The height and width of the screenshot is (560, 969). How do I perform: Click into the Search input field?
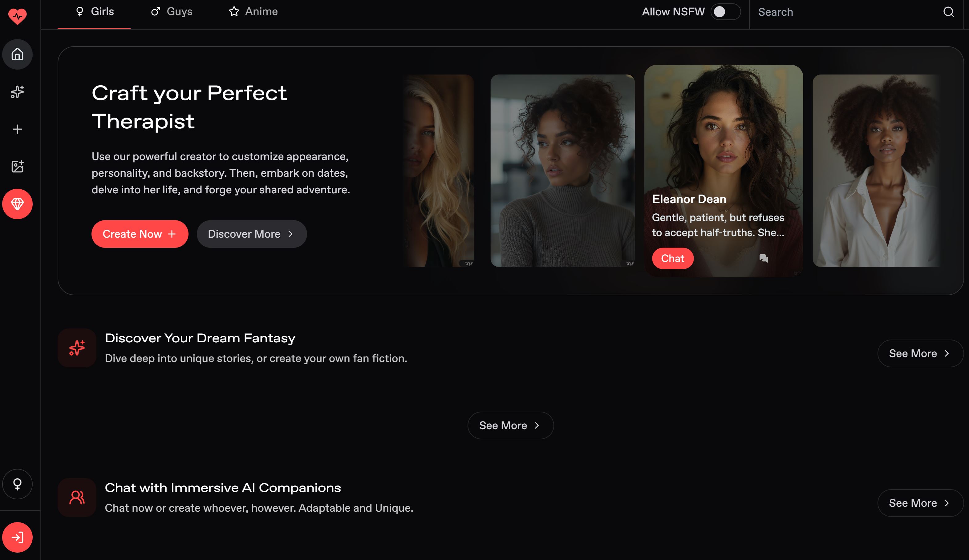pyautogui.click(x=842, y=12)
